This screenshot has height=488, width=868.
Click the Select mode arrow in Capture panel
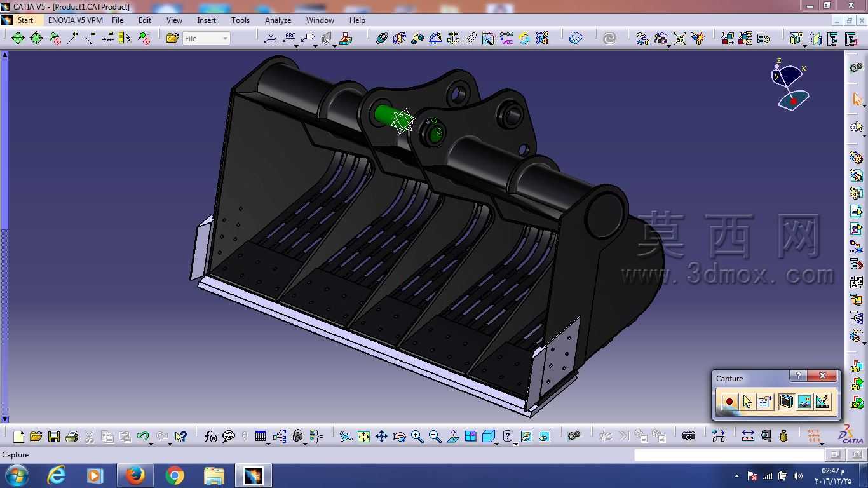(747, 402)
